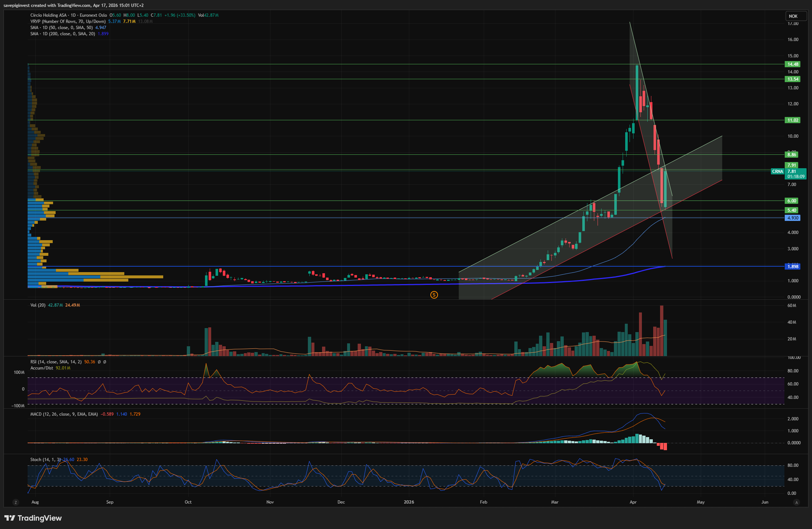
Task: Click the 14.48 green price level label
Action: (792, 64)
